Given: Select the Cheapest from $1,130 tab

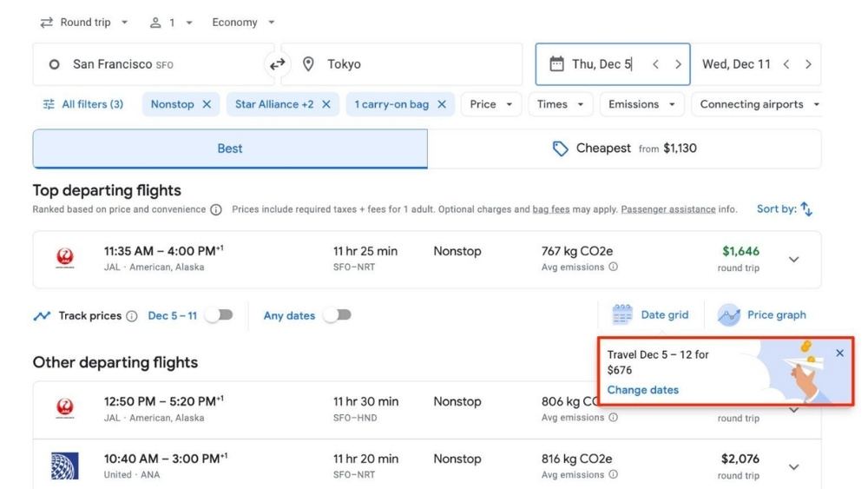Looking at the screenshot, I should (624, 149).
